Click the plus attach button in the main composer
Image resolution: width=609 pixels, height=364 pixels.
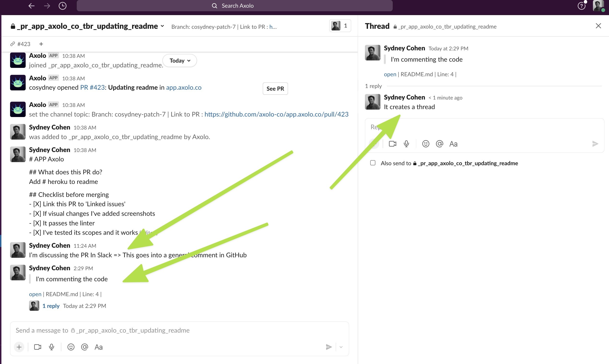coord(19,347)
